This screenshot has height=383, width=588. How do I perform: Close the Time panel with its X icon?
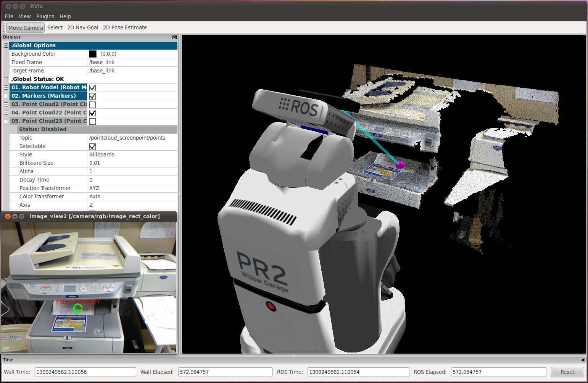pos(583,360)
